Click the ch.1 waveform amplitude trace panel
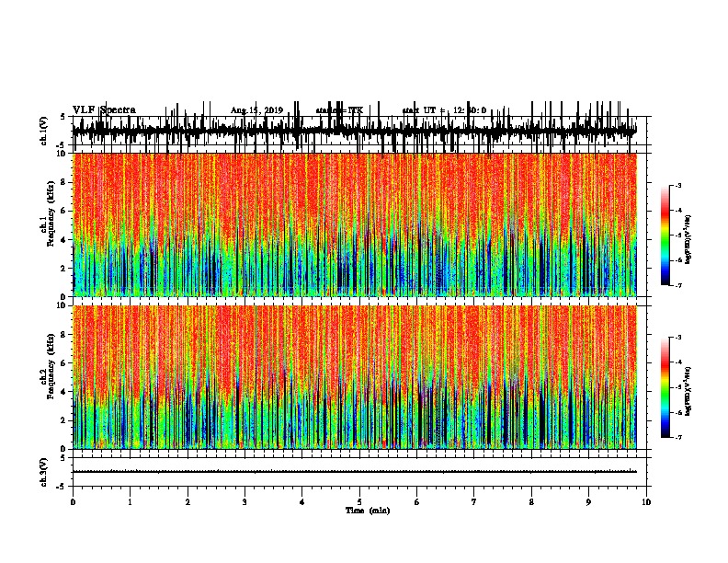The width and height of the screenshot is (728, 563). 359,131
